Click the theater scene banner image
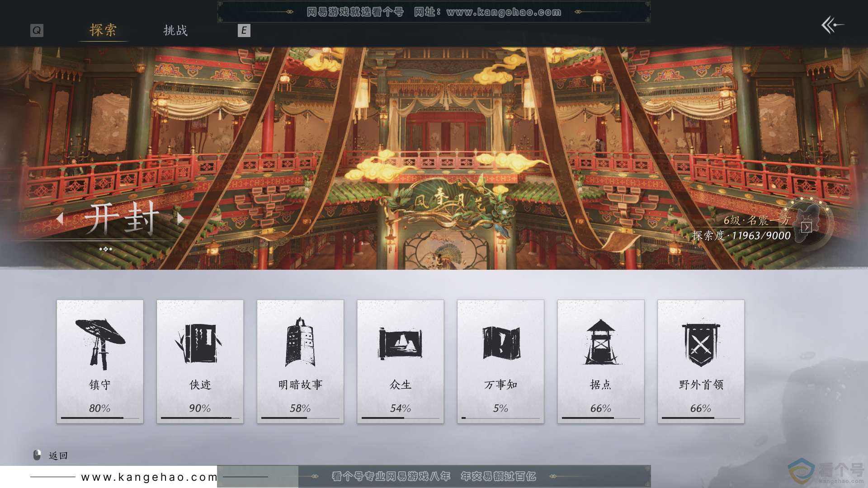 [434, 158]
